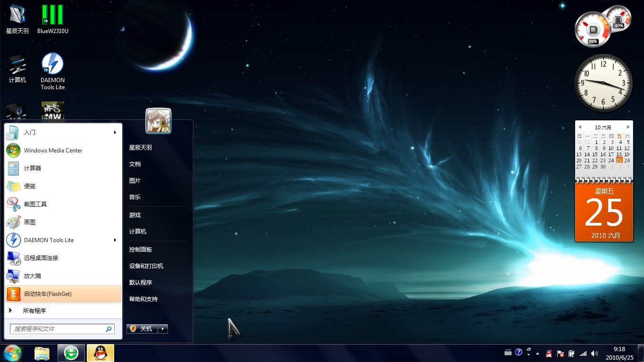Image resolution: width=644 pixels, height=362 pixels.
Task: Focus the 搜索程序和文件 search box
Action: pos(62,329)
